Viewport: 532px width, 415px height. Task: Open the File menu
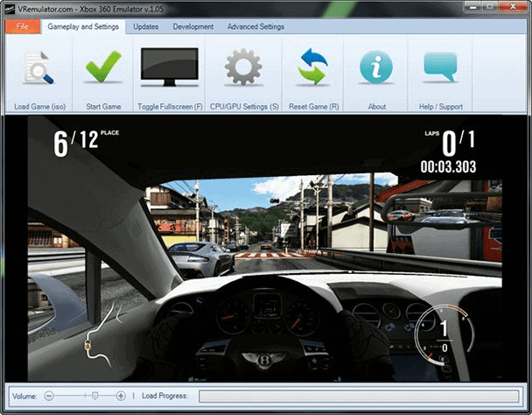[x=22, y=27]
